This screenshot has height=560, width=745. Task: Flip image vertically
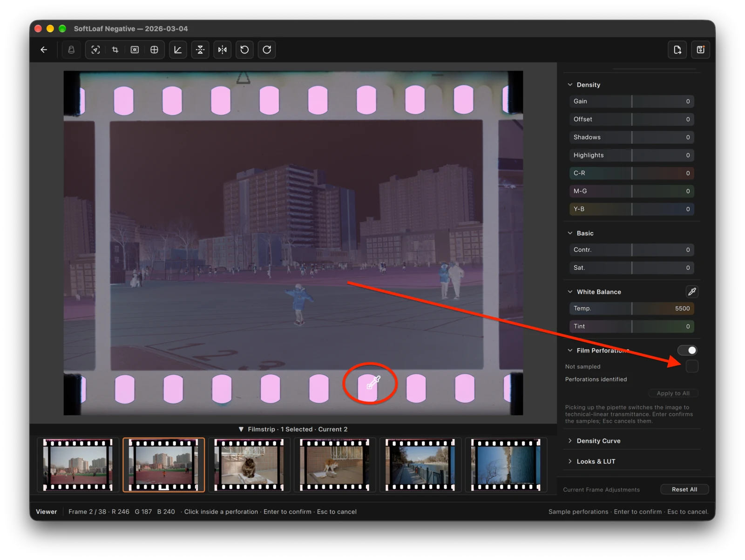200,50
